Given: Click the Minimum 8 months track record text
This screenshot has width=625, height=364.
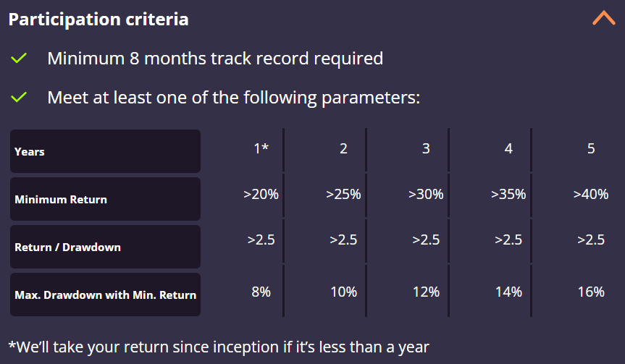Looking at the screenshot, I should [215, 59].
